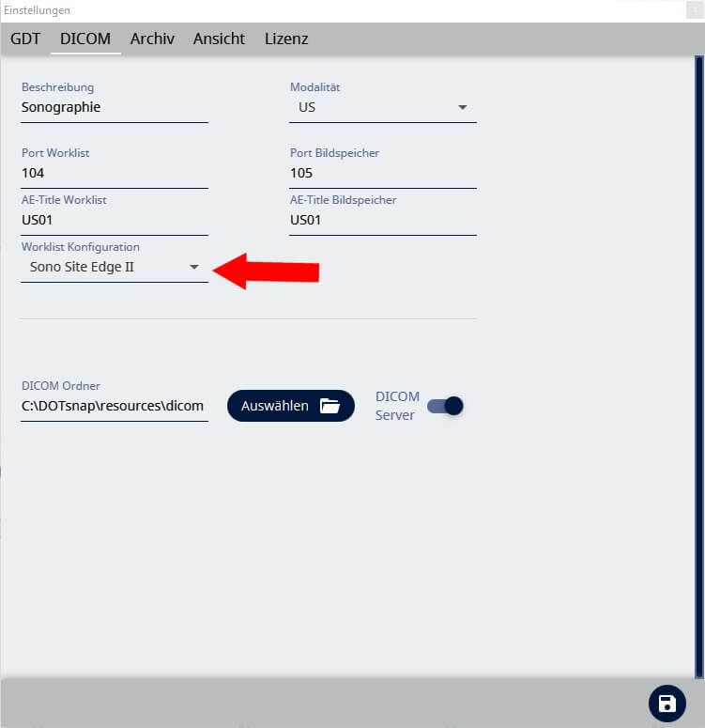Edit the AE-Title Worklist field

point(114,220)
